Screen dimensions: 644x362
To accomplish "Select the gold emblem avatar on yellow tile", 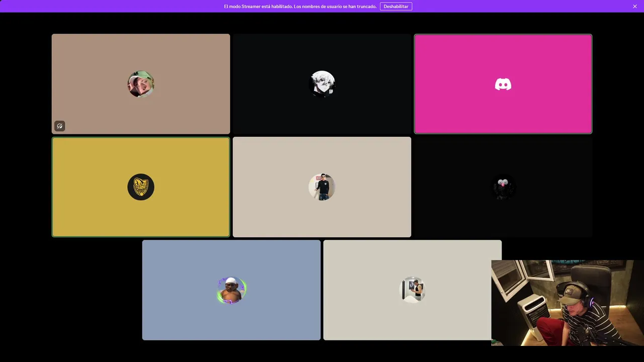I will pyautogui.click(x=141, y=187).
